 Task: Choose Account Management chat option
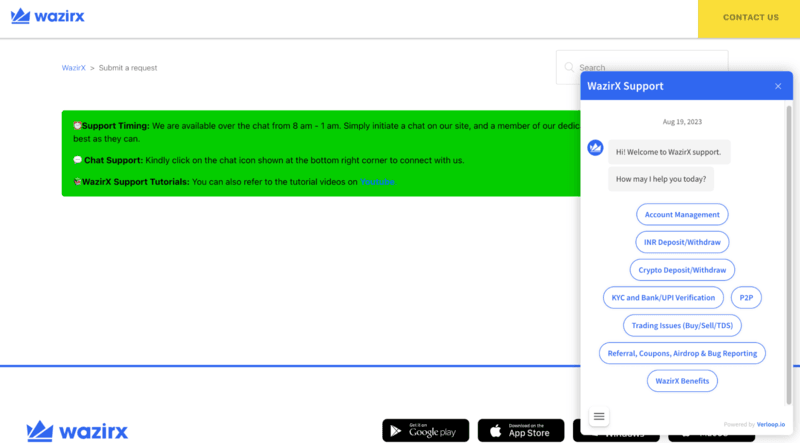pos(682,214)
